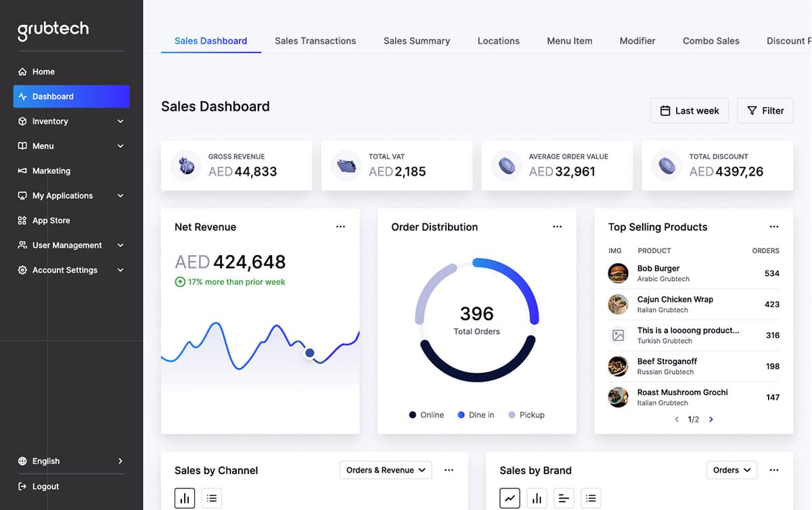Click the data point on Net Revenue chart
The width and height of the screenshot is (812, 510).
[x=310, y=352]
